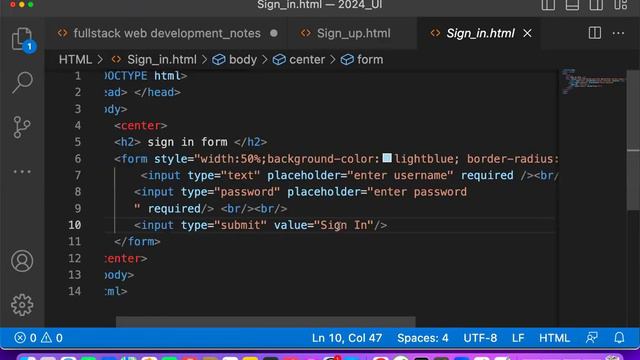
Task: Click the closing </form> tag on line 11
Action: [138, 241]
